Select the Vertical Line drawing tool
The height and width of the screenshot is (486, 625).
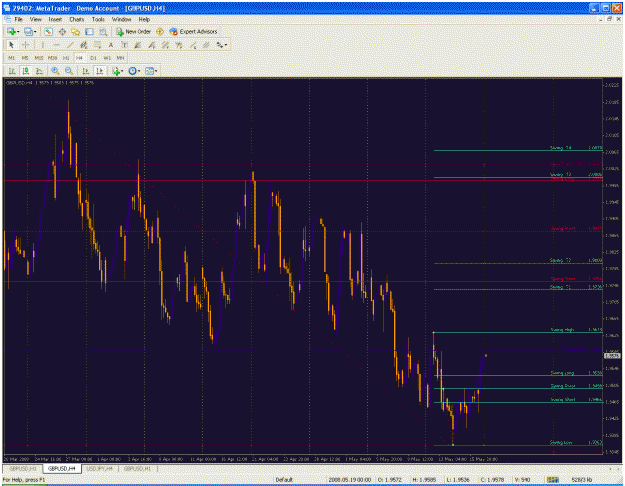tap(43, 45)
